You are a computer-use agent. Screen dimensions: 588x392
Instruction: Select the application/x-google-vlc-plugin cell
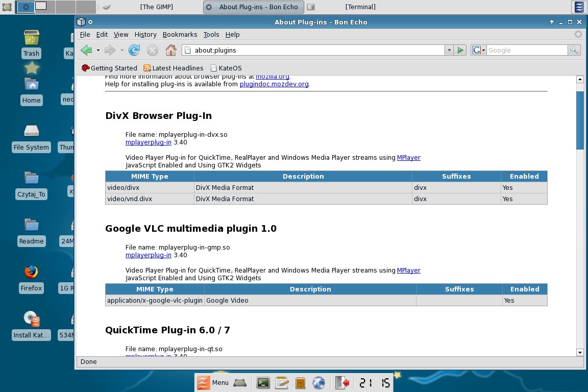pos(155,301)
